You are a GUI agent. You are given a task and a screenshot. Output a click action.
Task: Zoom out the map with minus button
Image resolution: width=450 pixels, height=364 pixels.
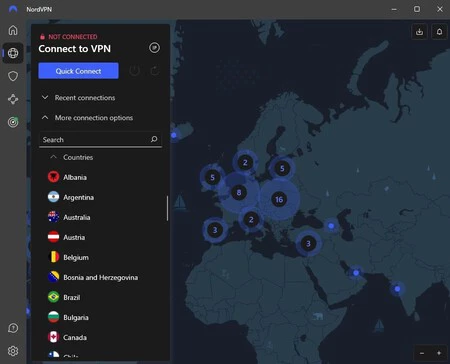422,353
